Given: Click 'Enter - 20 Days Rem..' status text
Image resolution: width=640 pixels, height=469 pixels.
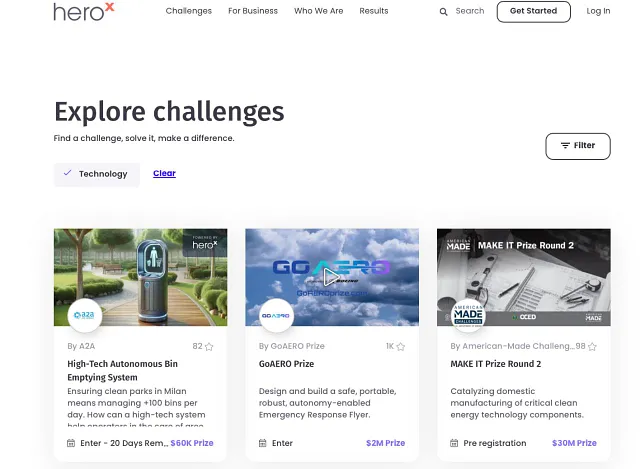Looking at the screenshot, I should (124, 443).
